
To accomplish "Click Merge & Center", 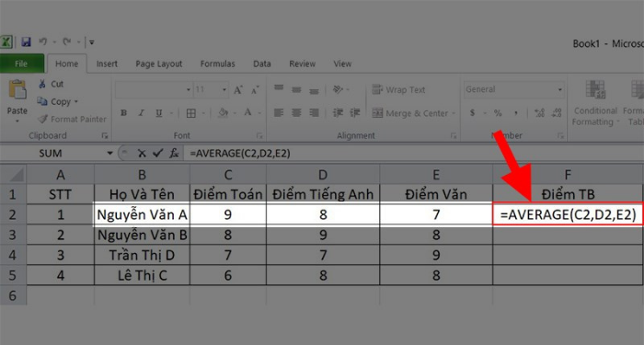I will coord(410,113).
